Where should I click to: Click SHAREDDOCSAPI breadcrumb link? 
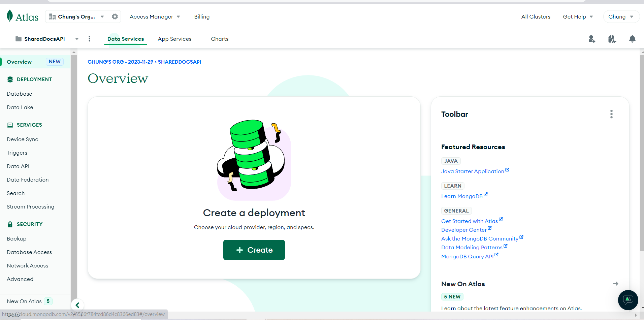[x=180, y=62]
